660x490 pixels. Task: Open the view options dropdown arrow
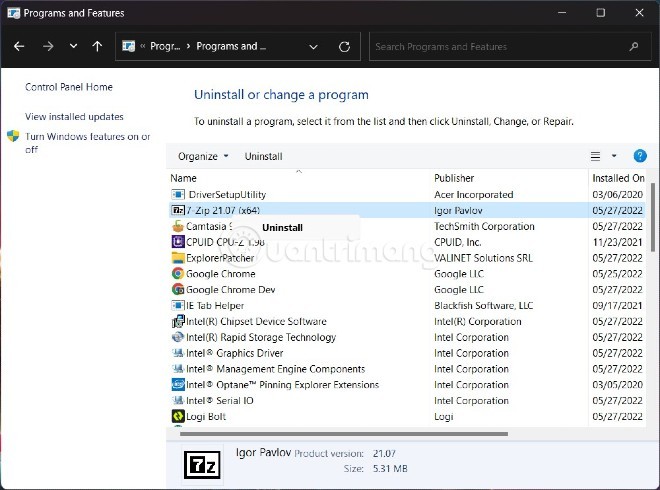[x=614, y=156]
